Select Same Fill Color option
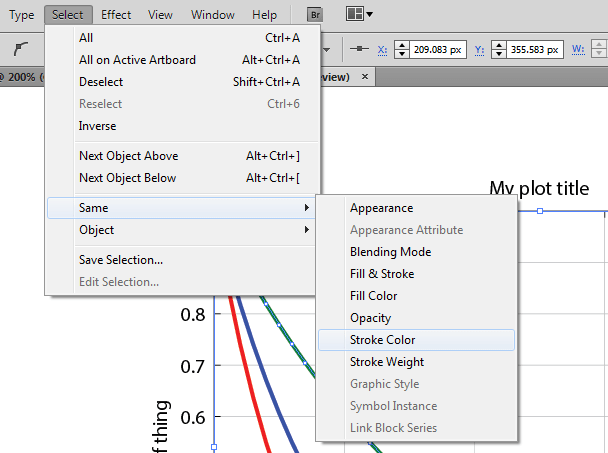 373,296
